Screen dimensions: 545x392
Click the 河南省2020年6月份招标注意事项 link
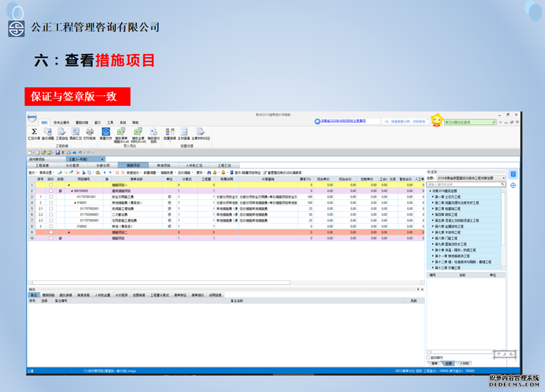(x=347, y=121)
